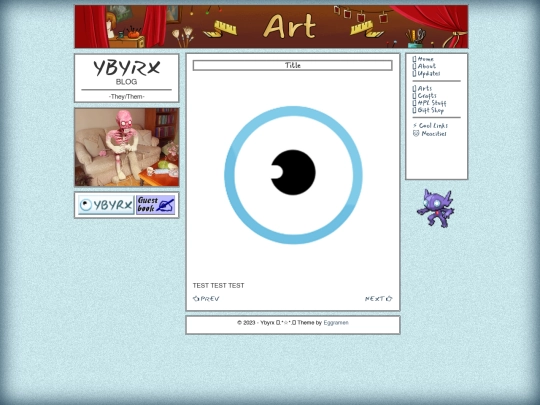540x405 pixels.
Task: Open the Guest book badge
Action: click(156, 205)
